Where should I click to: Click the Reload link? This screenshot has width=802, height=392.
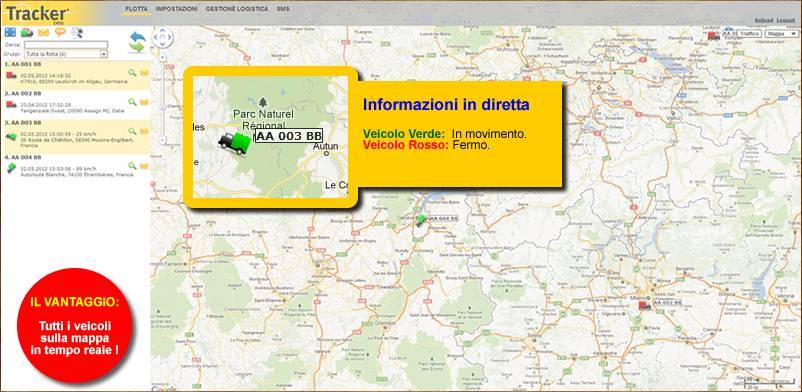pyautogui.click(x=764, y=20)
